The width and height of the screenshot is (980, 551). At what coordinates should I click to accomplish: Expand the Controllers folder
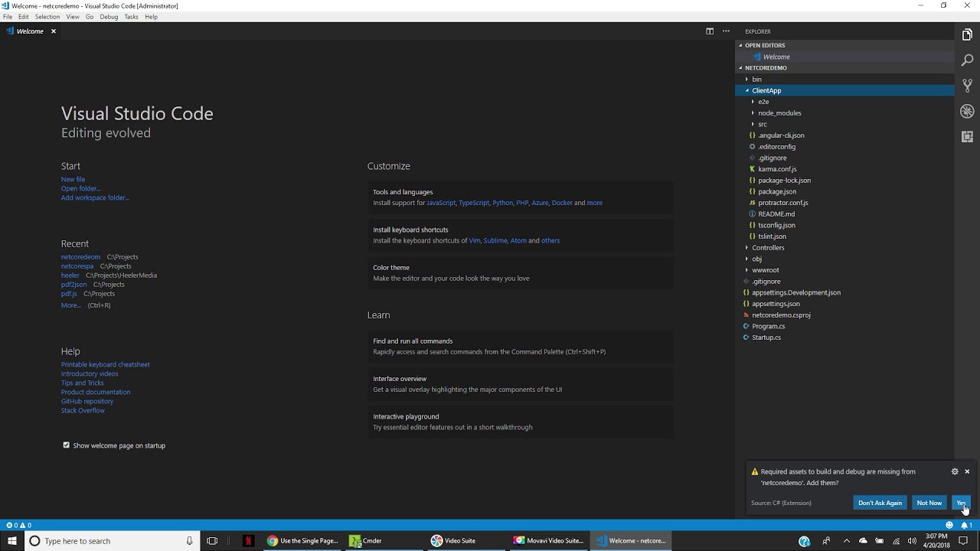tap(844, 247)
